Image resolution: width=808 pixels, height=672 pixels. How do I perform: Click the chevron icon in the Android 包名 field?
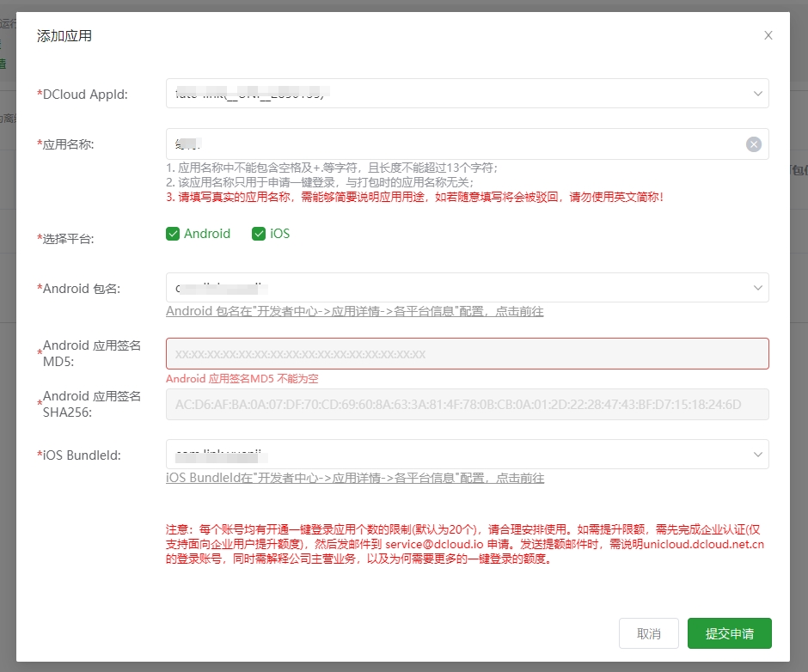[758, 288]
